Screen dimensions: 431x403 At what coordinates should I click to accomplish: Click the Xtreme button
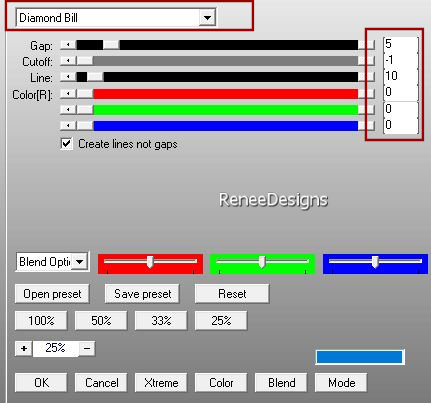161,383
